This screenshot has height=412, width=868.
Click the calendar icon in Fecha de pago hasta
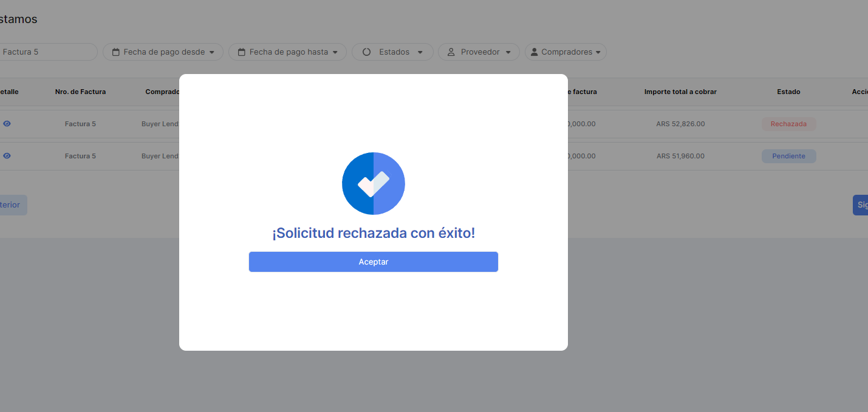coord(241,52)
